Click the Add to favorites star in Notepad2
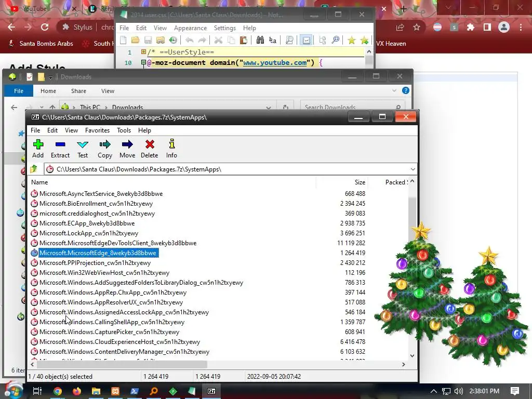 tap(364, 41)
